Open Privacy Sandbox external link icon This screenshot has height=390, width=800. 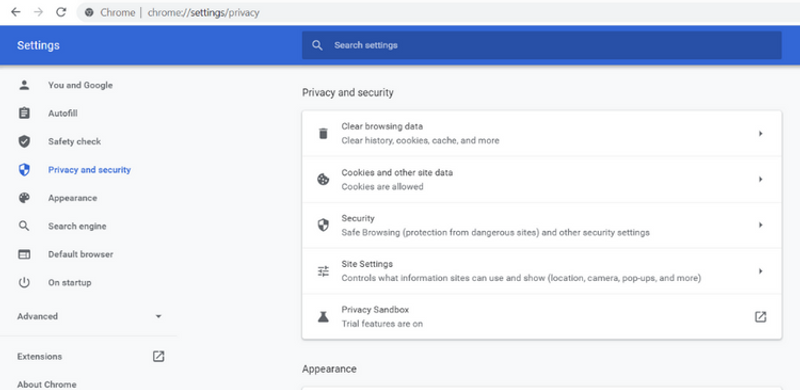[x=760, y=317]
